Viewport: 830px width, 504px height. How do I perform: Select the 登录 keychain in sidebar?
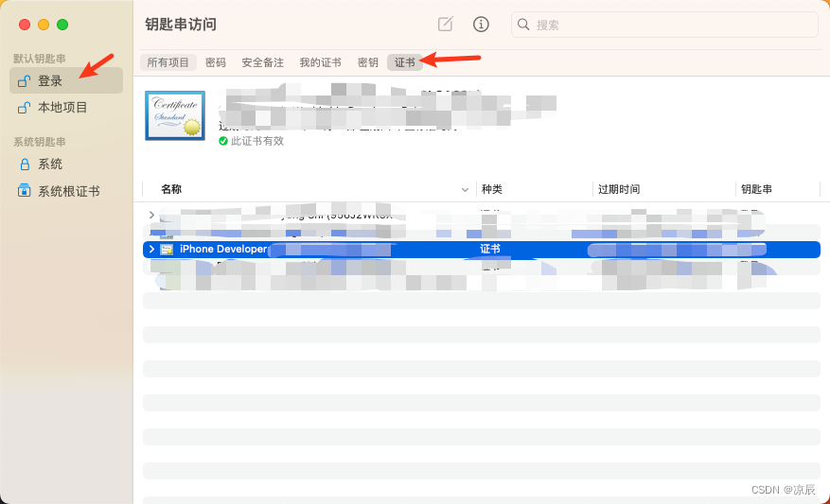[66, 81]
